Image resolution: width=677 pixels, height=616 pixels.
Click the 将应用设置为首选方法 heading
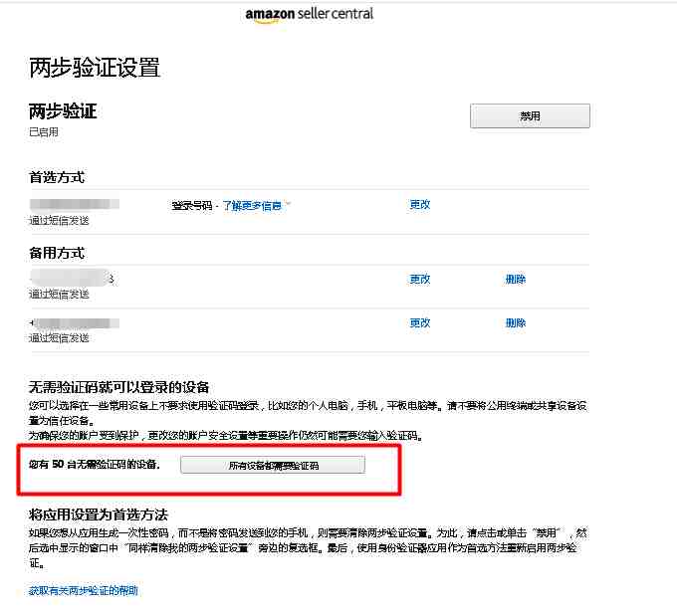pos(99,514)
